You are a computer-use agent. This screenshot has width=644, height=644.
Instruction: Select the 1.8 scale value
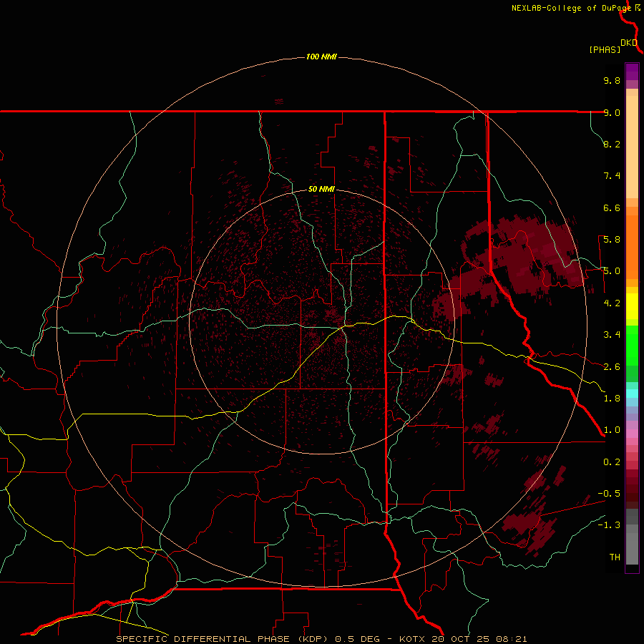612,399
